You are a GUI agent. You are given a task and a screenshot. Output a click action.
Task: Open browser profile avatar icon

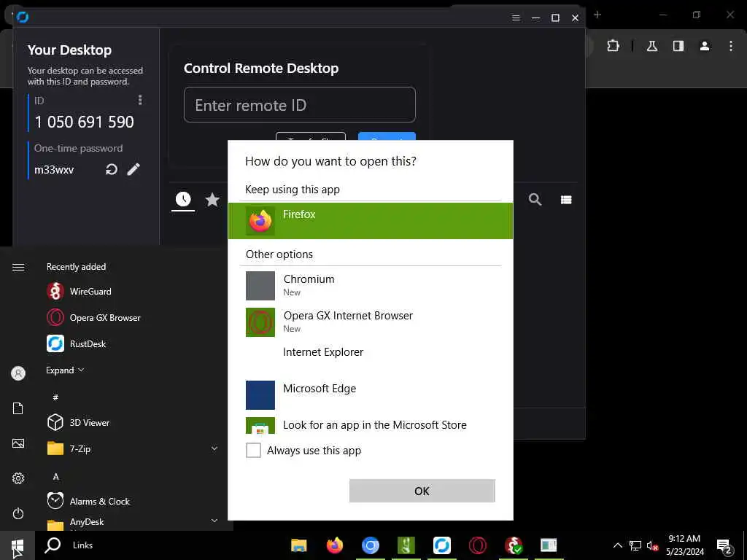pos(705,46)
